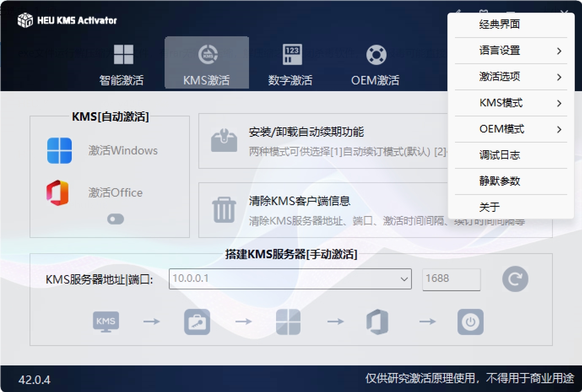582x392 pixels.
Task: Click the 1688 port input field
Action: (451, 279)
